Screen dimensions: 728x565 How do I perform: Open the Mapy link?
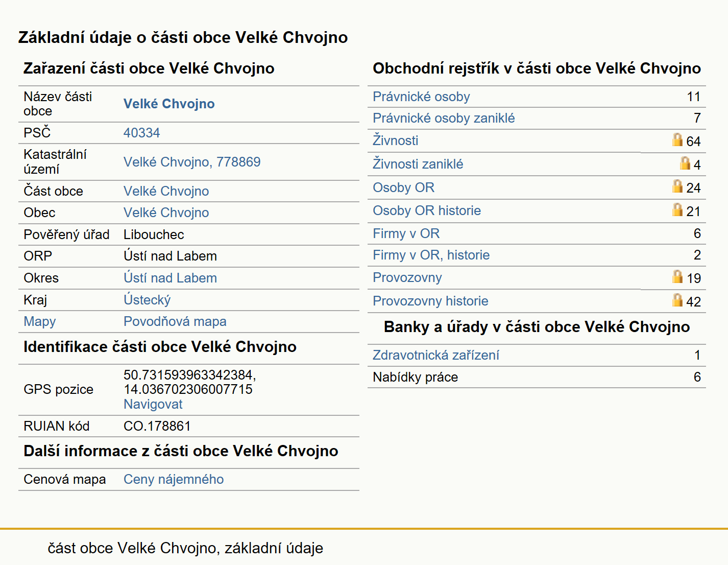tap(40, 321)
